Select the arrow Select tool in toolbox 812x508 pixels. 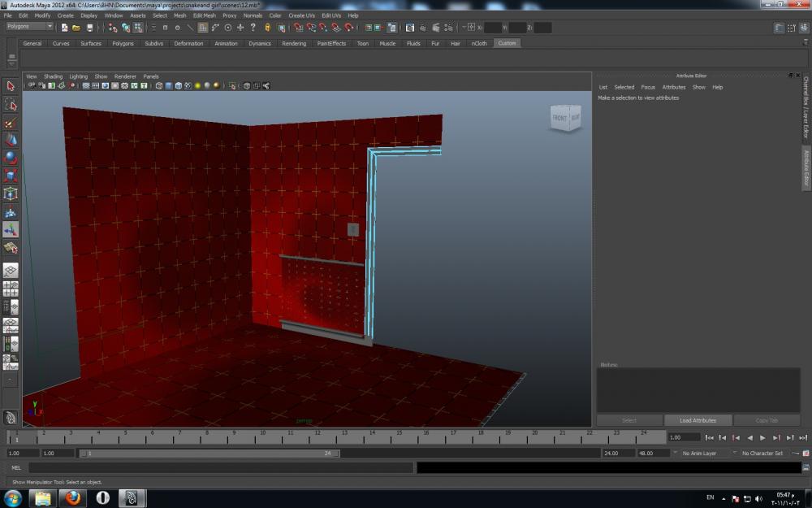[11, 86]
